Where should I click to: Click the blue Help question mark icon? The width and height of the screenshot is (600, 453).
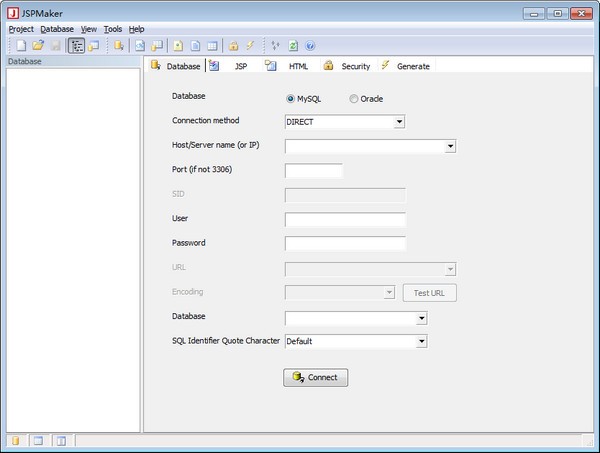[x=310, y=46]
